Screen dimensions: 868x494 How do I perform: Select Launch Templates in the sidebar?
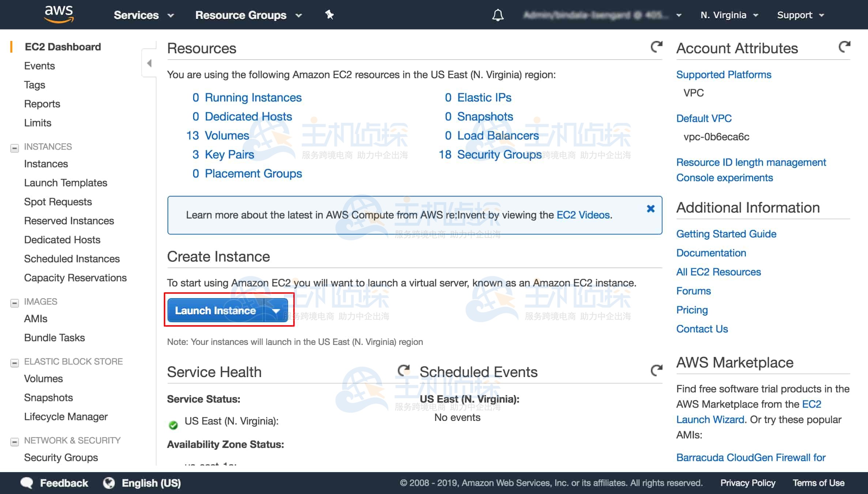65,183
